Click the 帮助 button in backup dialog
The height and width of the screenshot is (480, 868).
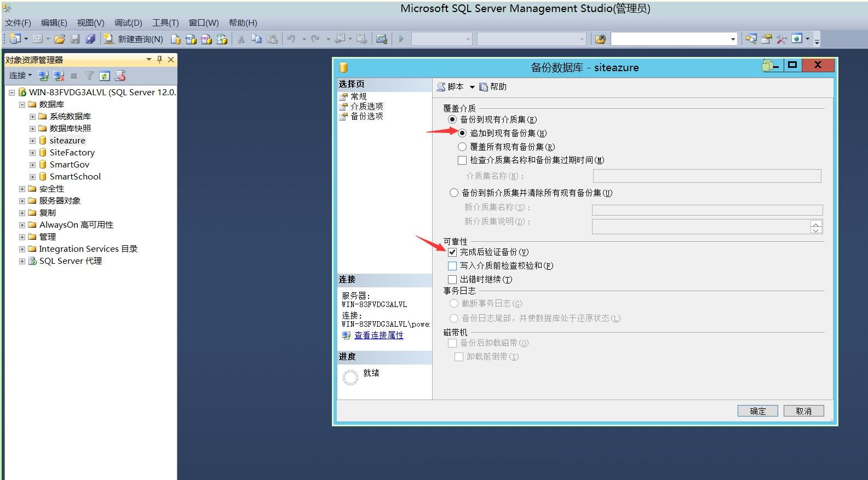pyautogui.click(x=493, y=87)
